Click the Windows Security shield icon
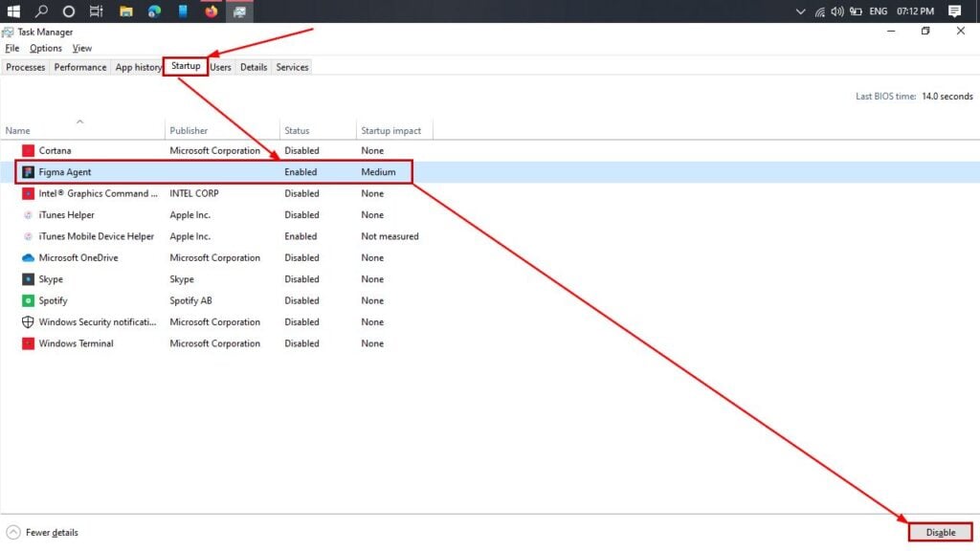 click(28, 321)
